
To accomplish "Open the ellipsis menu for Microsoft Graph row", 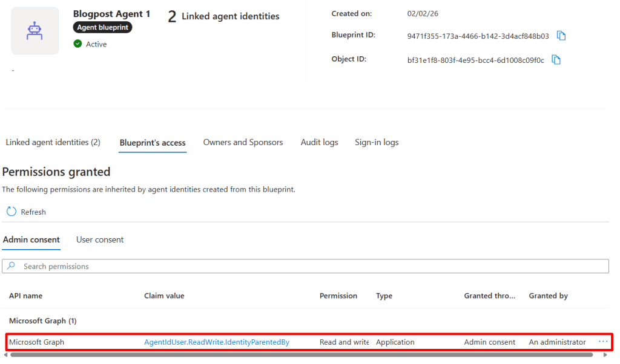I will coord(602,342).
